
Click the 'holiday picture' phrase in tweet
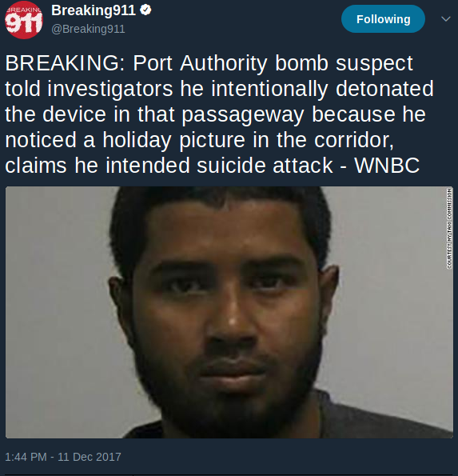tap(173, 140)
